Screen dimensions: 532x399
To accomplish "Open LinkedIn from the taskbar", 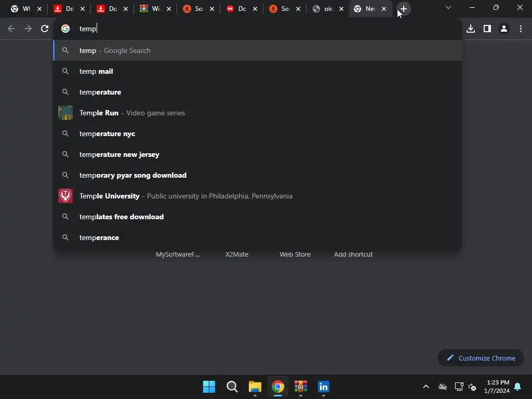I will coord(324,387).
